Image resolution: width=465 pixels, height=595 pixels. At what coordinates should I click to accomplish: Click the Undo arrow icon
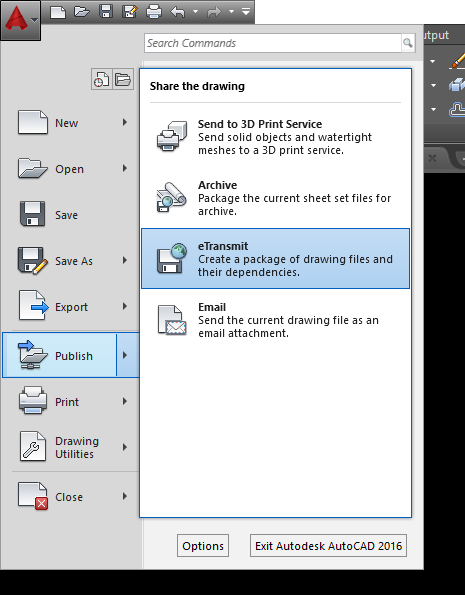(178, 12)
